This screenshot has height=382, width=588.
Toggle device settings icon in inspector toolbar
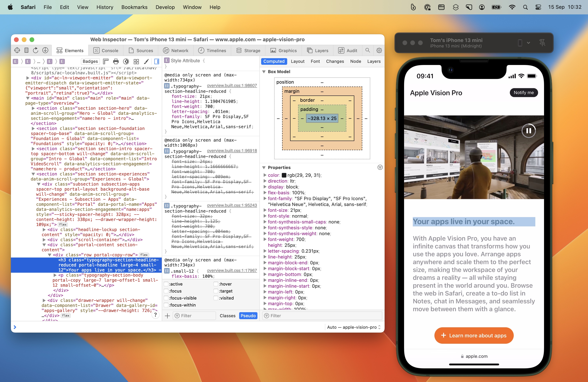point(26,50)
